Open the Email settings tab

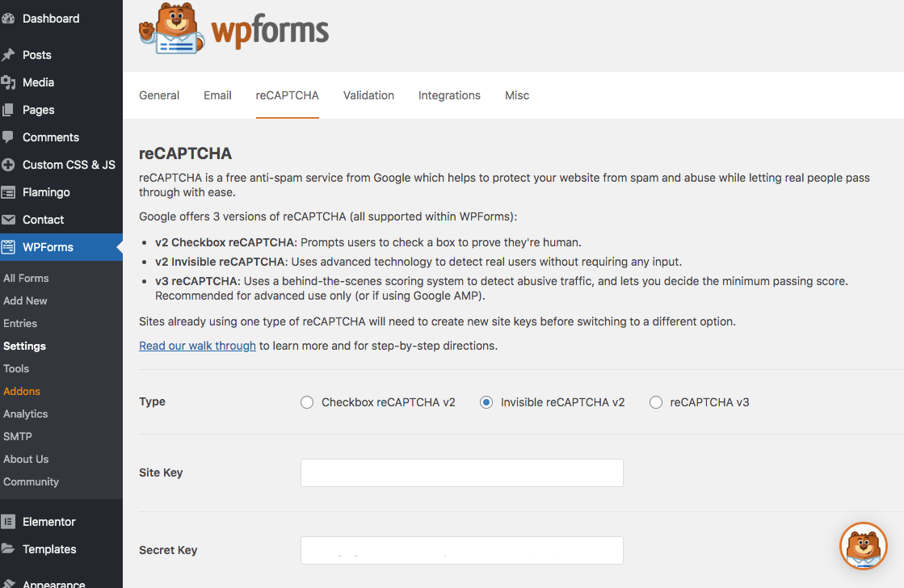[x=217, y=95]
